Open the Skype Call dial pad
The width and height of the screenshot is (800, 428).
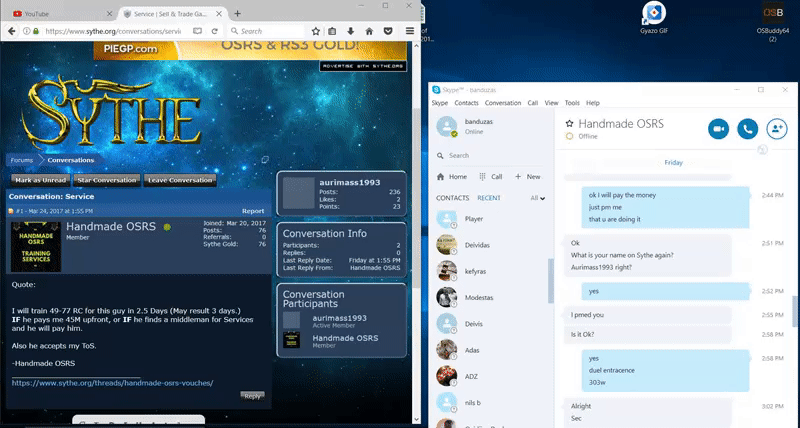point(491,177)
